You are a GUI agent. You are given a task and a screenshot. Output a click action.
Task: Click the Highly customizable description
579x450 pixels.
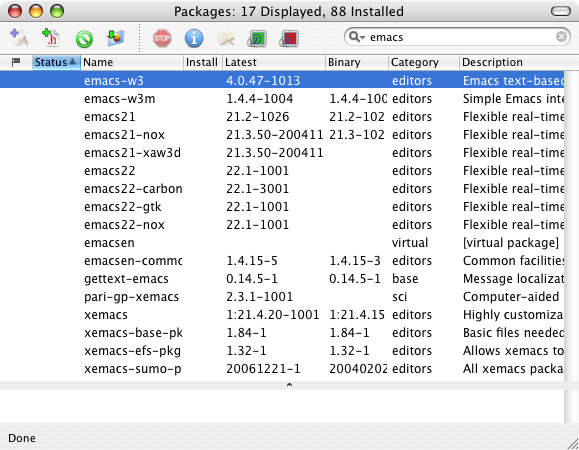click(x=513, y=315)
